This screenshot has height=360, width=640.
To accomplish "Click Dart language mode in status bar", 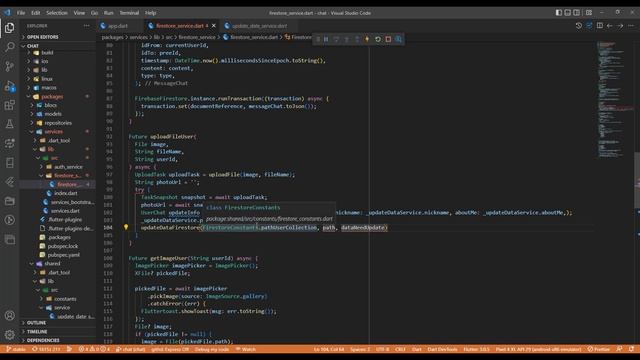I will [417, 349].
